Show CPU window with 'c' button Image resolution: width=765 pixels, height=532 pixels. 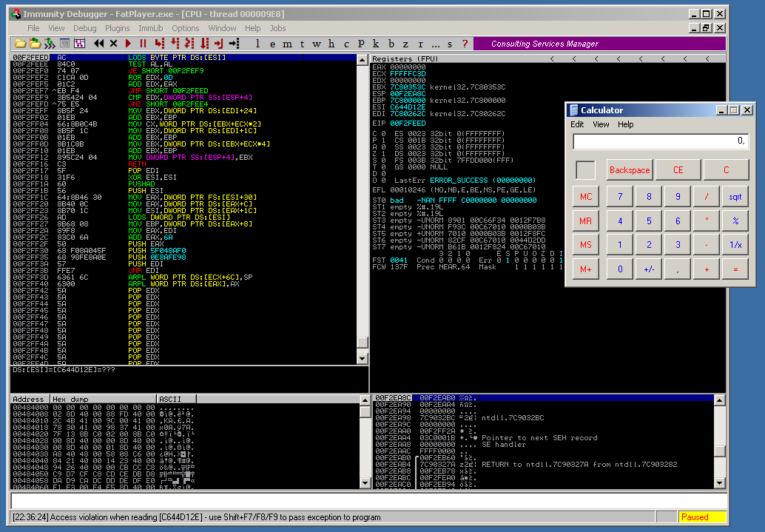(x=346, y=44)
